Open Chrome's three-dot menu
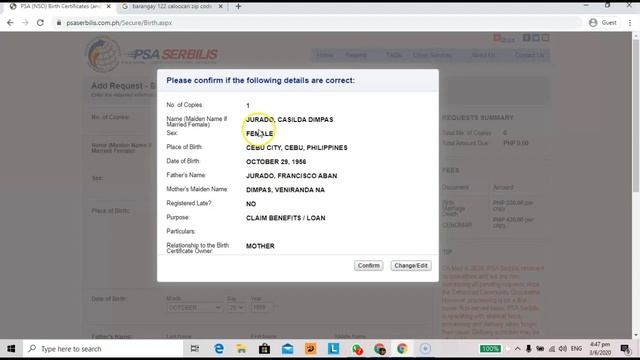 click(630, 23)
